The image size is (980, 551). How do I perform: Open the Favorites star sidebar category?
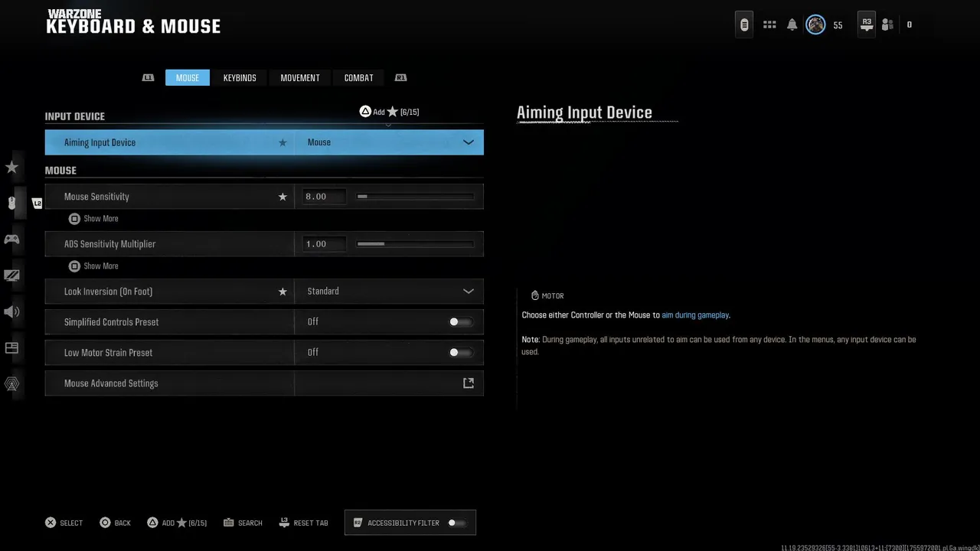(x=11, y=167)
